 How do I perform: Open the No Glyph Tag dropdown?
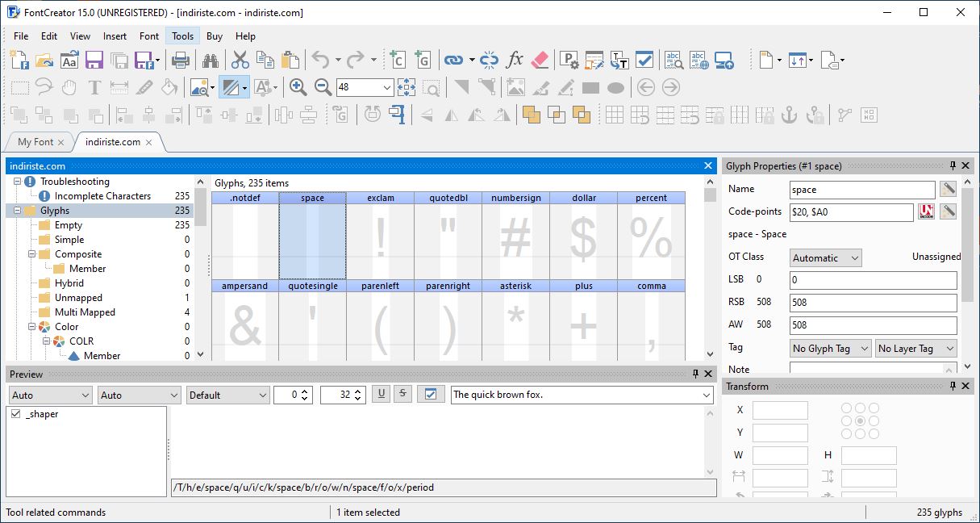831,348
